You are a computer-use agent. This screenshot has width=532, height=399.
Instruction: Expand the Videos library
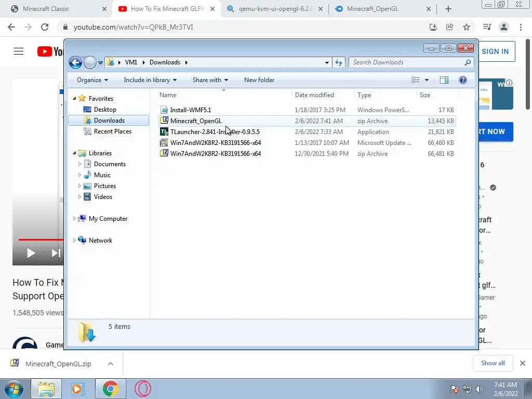(79, 197)
